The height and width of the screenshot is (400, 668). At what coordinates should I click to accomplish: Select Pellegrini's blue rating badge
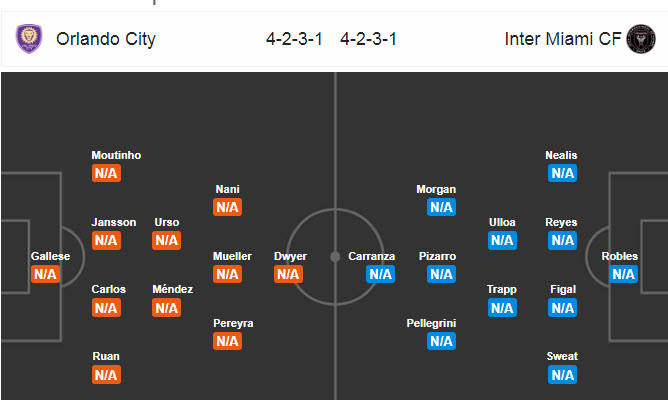[x=441, y=341]
